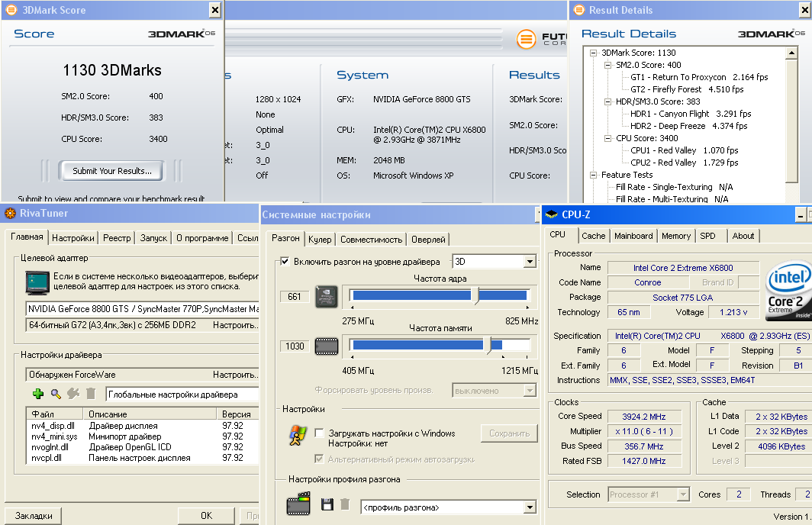The image size is (812, 525).
Task: Switch to RivaTuner Настройки tab
Action: (x=73, y=238)
